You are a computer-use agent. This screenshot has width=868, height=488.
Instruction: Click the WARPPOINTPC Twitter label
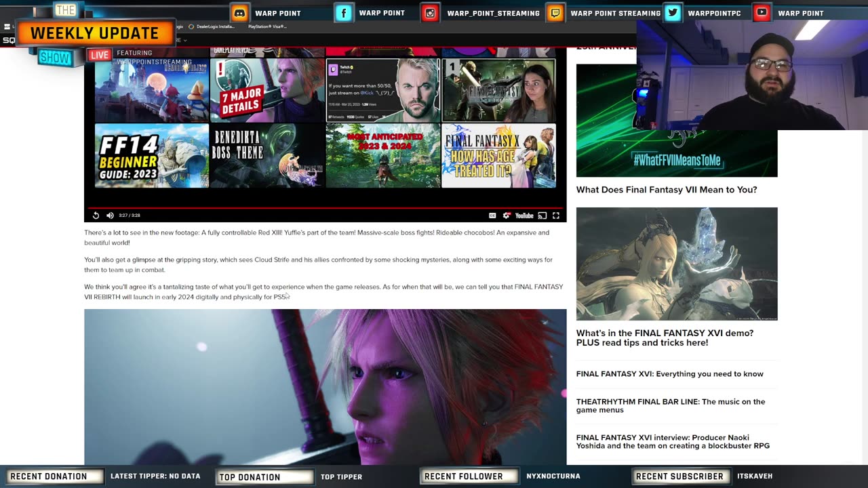point(714,13)
